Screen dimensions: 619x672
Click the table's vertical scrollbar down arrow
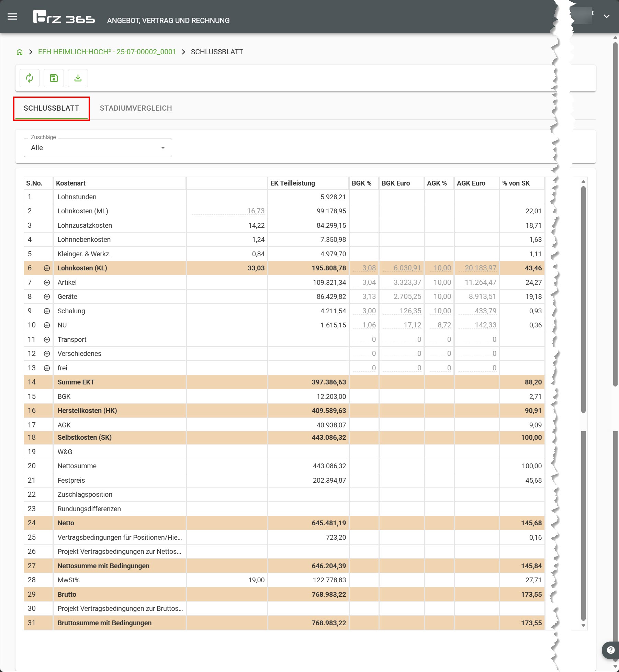[583, 626]
